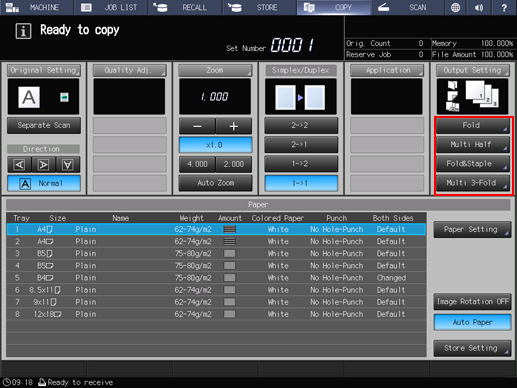Image resolution: width=517 pixels, height=388 pixels.
Task: Select tray 7 9x11 paper row
Action: tap(216, 302)
